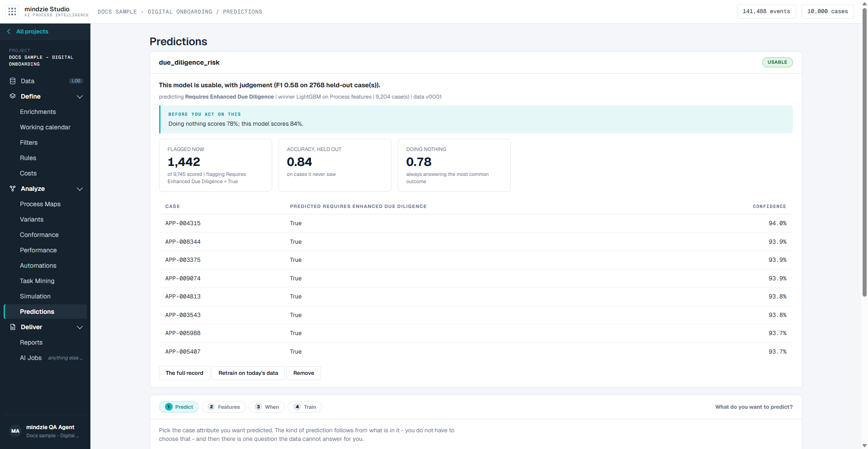Open AI Jobs page
868x449 pixels.
31,358
